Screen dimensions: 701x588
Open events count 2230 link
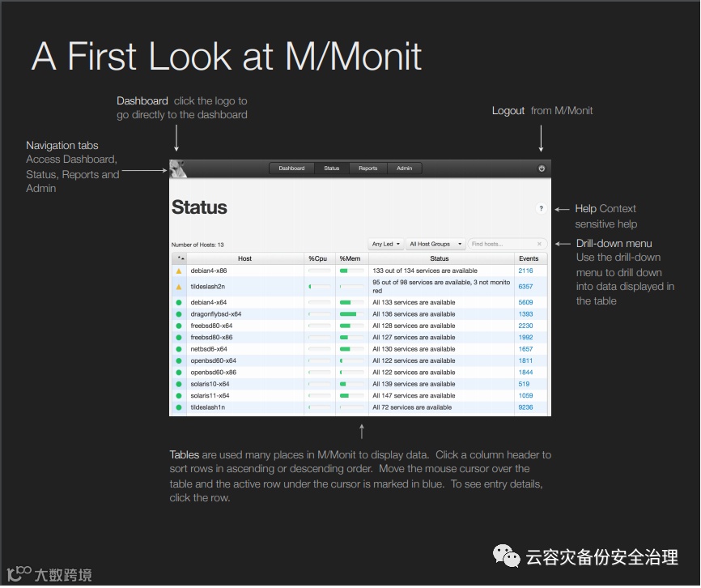tap(525, 326)
